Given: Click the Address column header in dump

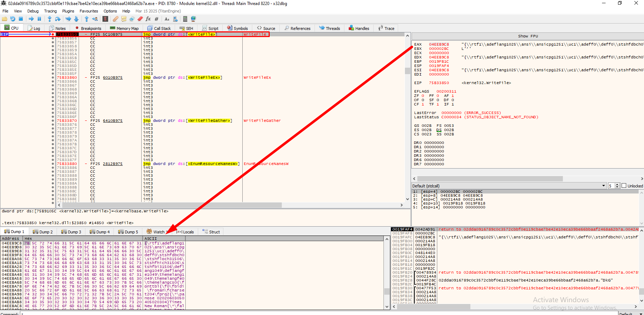Looking at the screenshot, I should pos(12,238).
